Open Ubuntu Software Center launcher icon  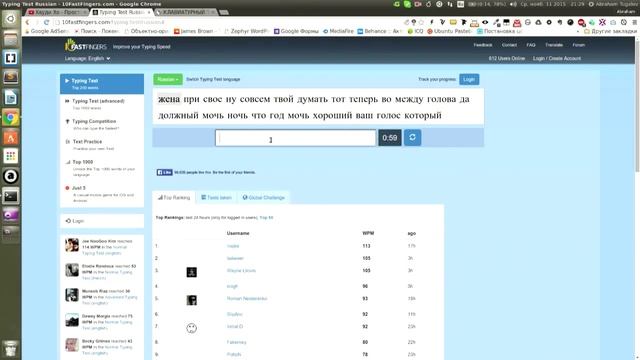pos(11,137)
